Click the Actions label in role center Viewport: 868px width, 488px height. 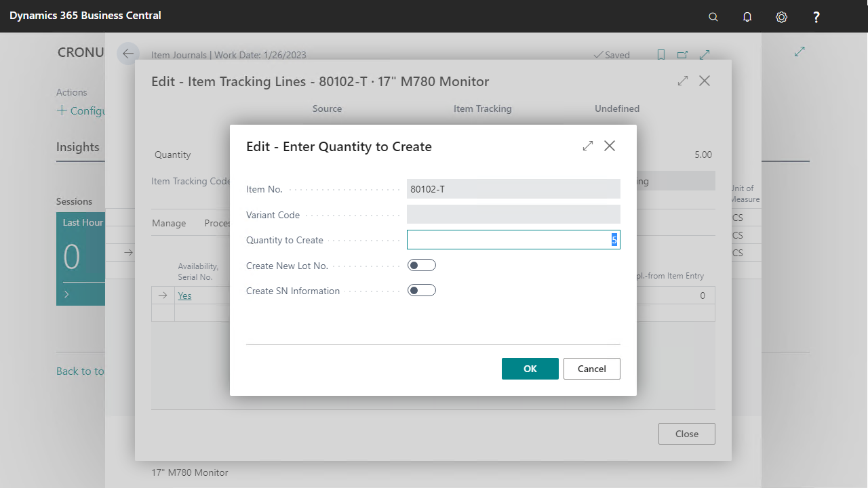(72, 92)
